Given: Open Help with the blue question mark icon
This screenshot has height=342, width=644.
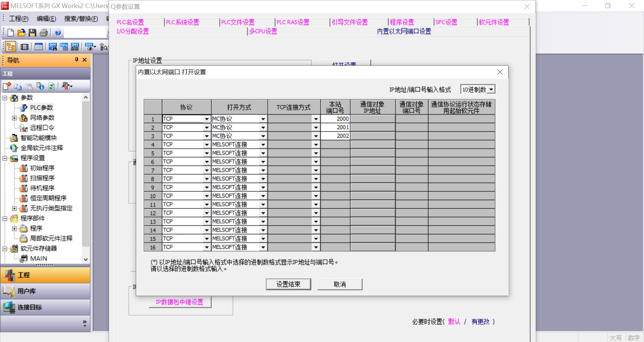Looking at the screenshot, I should (x=58, y=33).
